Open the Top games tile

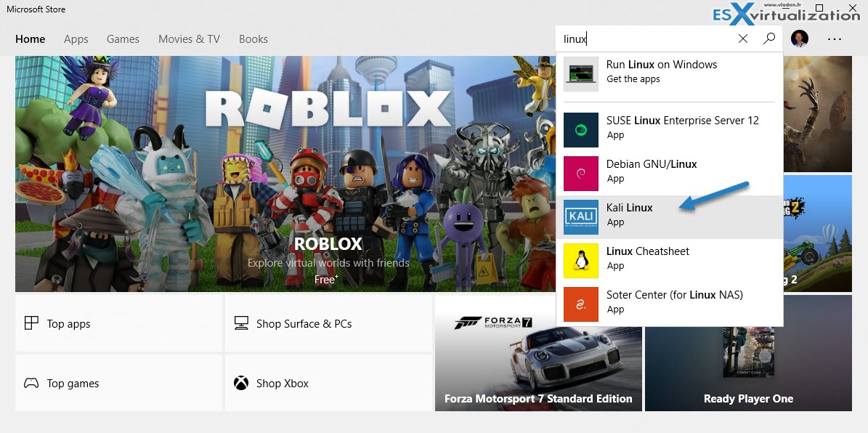118,383
